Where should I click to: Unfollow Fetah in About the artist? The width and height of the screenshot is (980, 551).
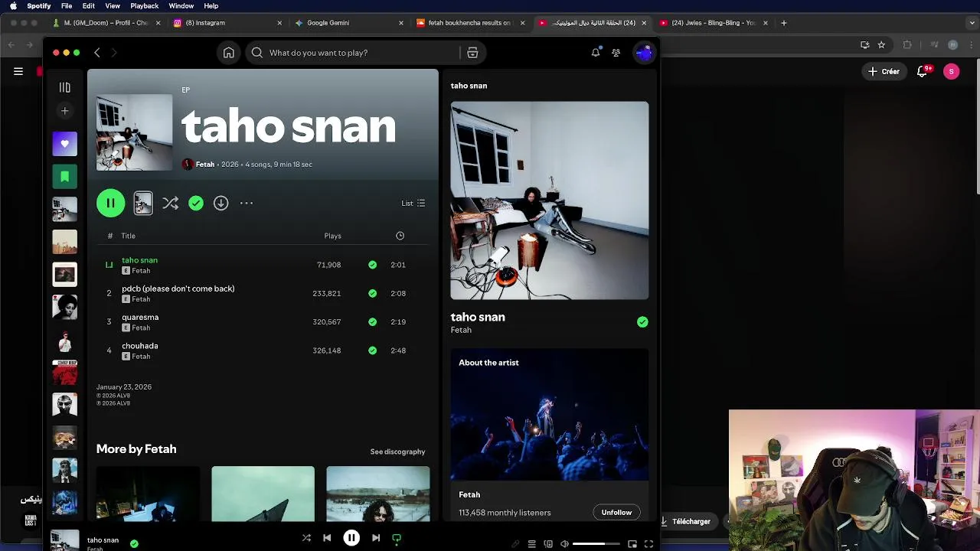click(x=616, y=513)
